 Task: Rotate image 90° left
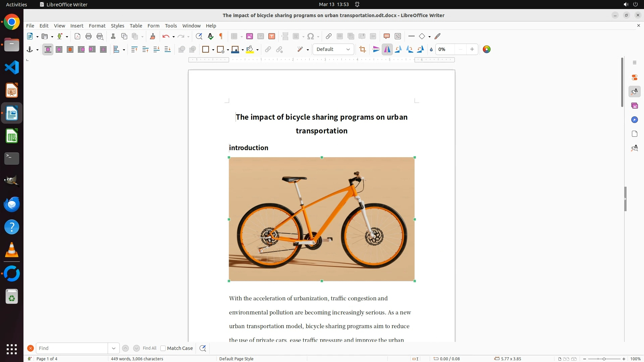tap(398, 50)
